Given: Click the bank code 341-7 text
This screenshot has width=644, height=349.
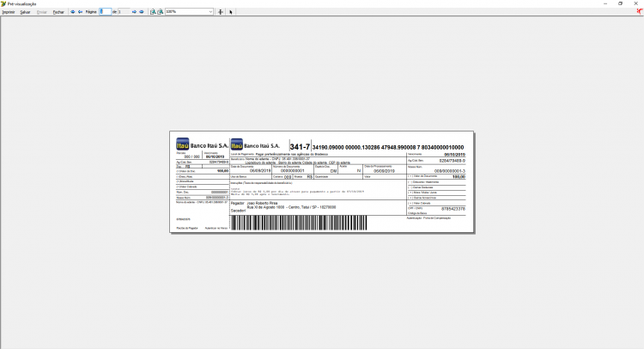Looking at the screenshot, I should pyautogui.click(x=300, y=147).
